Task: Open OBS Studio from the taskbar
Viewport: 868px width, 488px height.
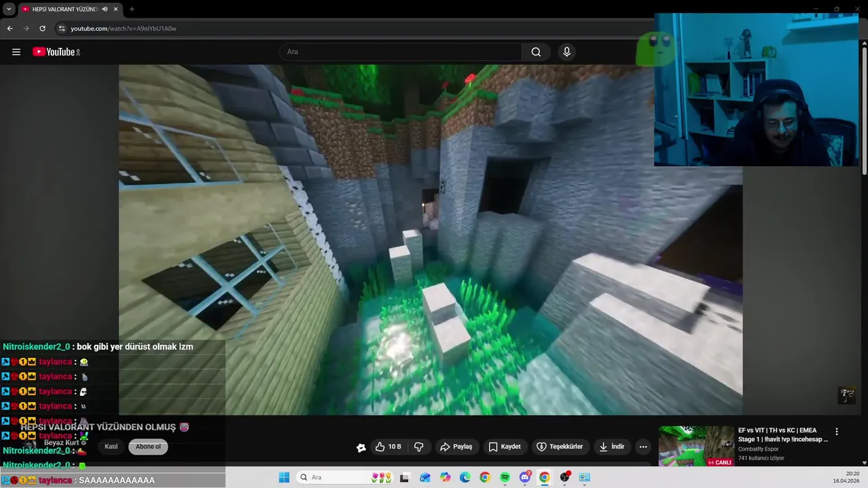Action: point(565,477)
